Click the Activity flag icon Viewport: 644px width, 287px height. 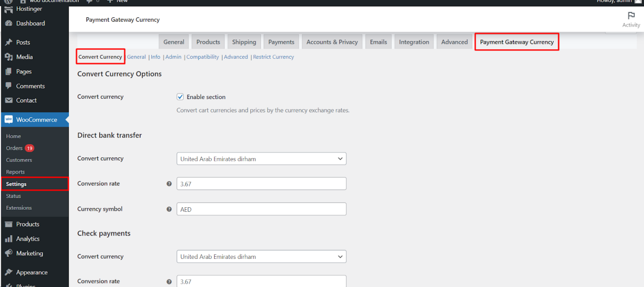631,15
